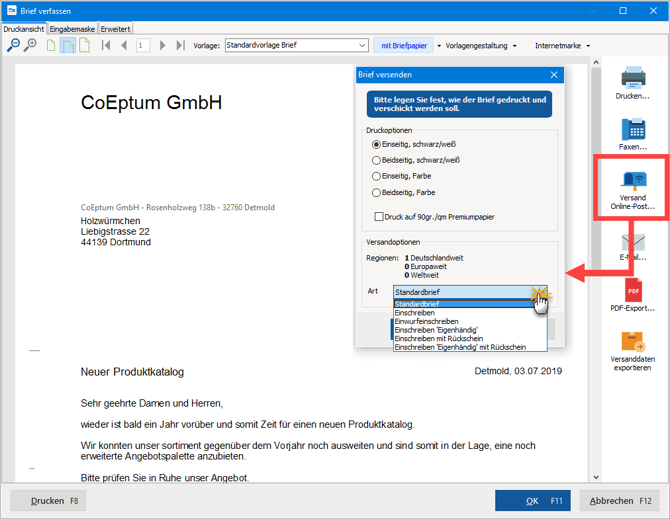Screen dimensions: 670x519
Task: Click the zoom out magnifier icon
Action: 14,45
